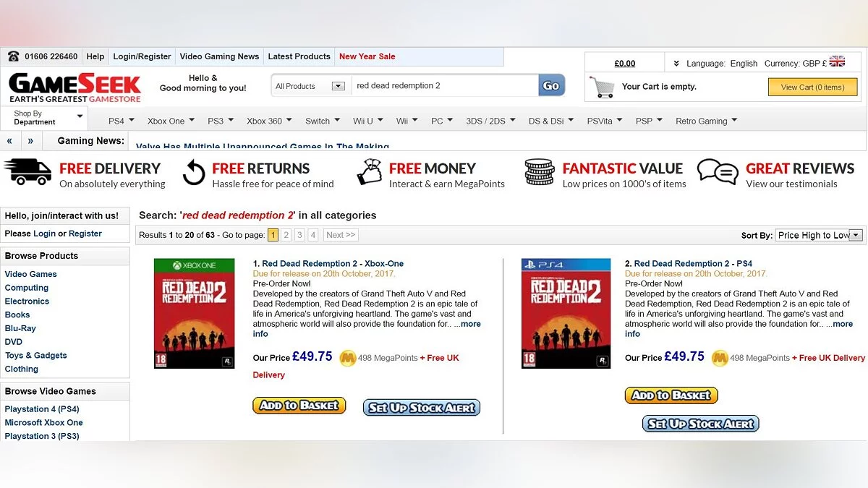
Task: Open the 3DS / 2DS menu
Action: click(x=490, y=121)
